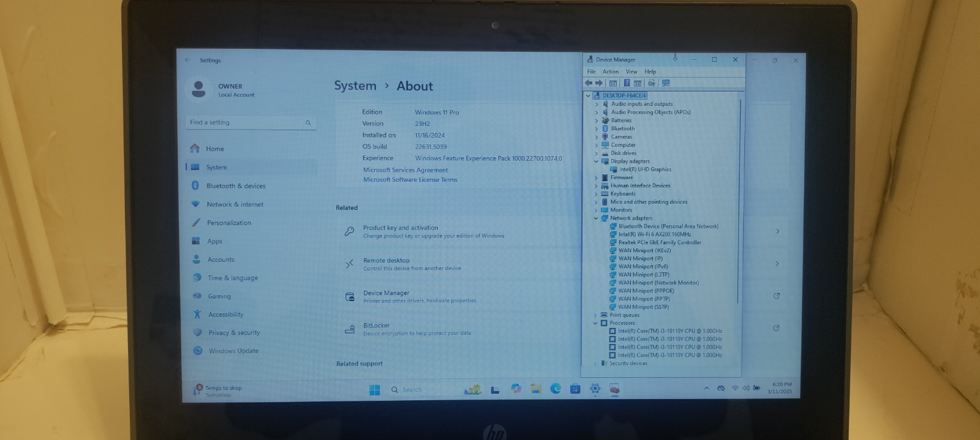Open File Explorer from taskbar
The width and height of the screenshot is (980, 440).
(536, 389)
